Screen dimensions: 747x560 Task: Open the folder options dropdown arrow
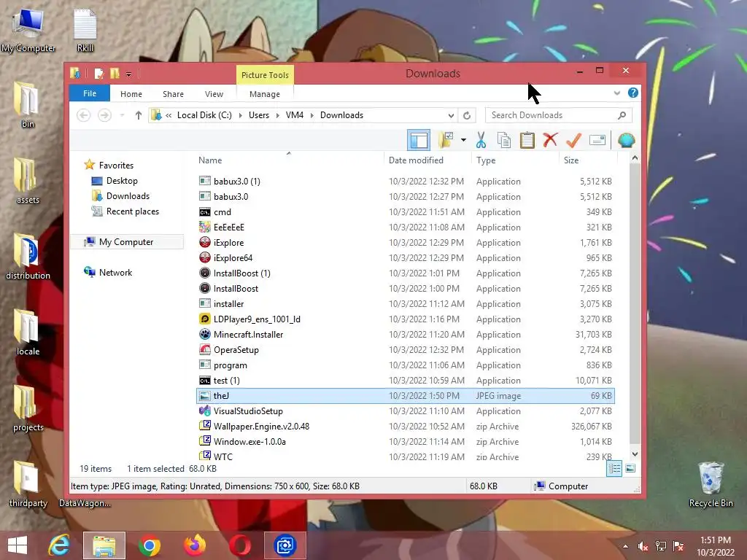tap(463, 141)
